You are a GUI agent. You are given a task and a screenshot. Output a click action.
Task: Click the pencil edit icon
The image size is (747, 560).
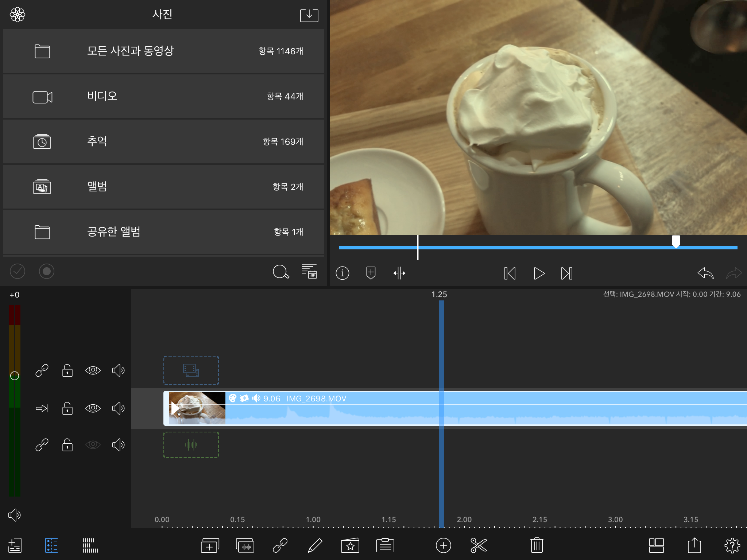(x=315, y=545)
